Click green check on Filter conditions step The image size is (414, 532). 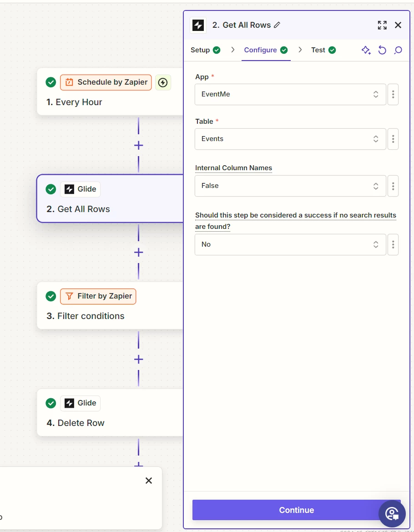[51, 296]
